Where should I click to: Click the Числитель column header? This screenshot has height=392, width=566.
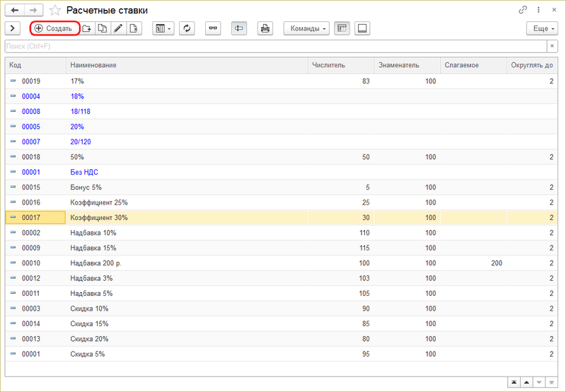click(x=341, y=65)
